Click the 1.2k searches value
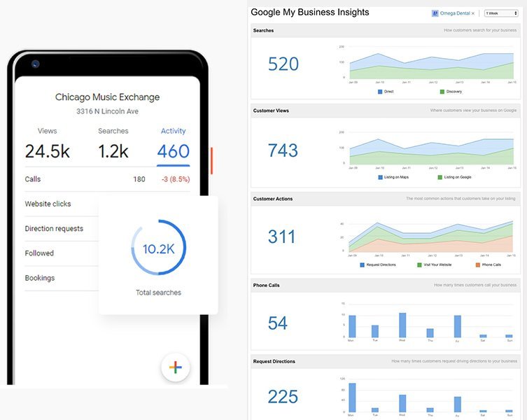Screen dimensions: 527x420 pos(113,151)
